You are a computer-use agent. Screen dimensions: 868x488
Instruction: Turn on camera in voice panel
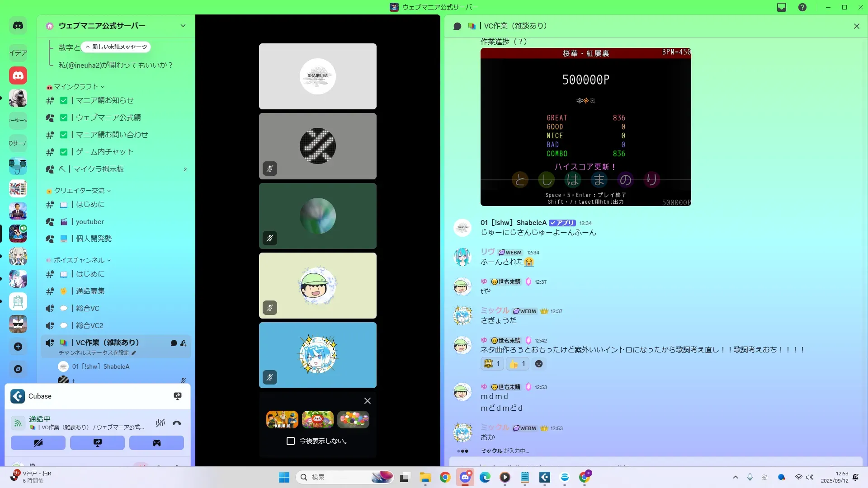(x=38, y=443)
